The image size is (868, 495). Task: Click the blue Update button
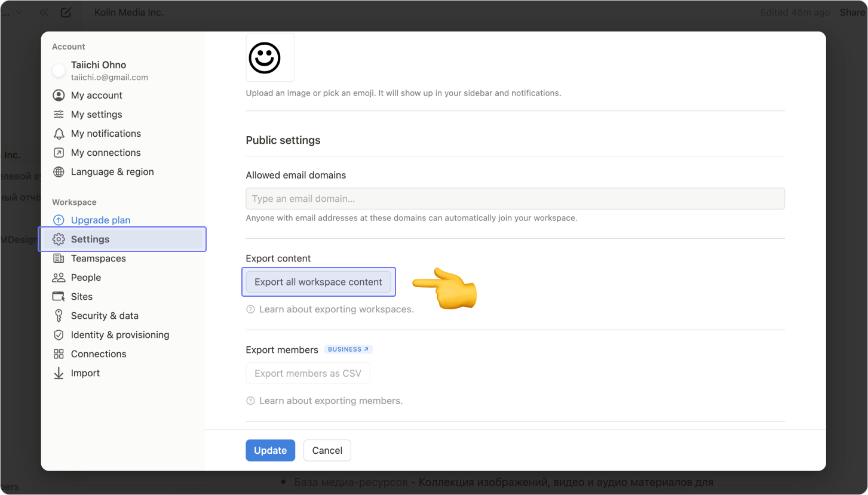point(270,451)
